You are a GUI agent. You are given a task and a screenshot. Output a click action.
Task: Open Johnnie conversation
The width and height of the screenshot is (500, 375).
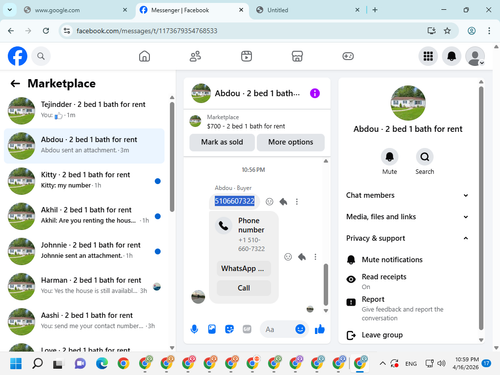point(84,251)
